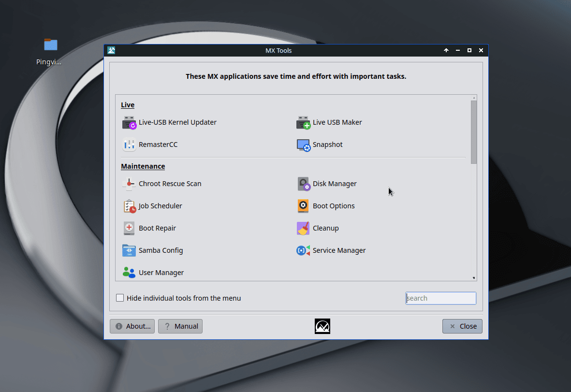Open the Samba Config folder icon
The height and width of the screenshot is (392, 571).
click(129, 250)
